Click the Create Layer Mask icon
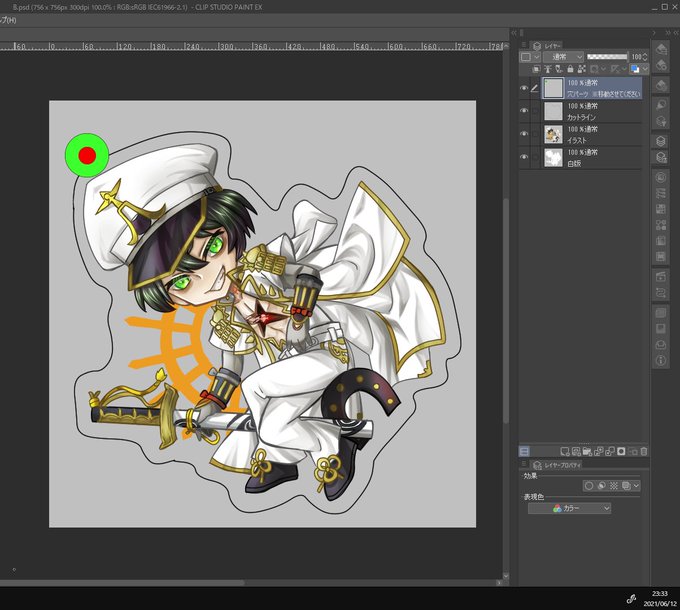680x610 pixels. pyautogui.click(x=621, y=451)
